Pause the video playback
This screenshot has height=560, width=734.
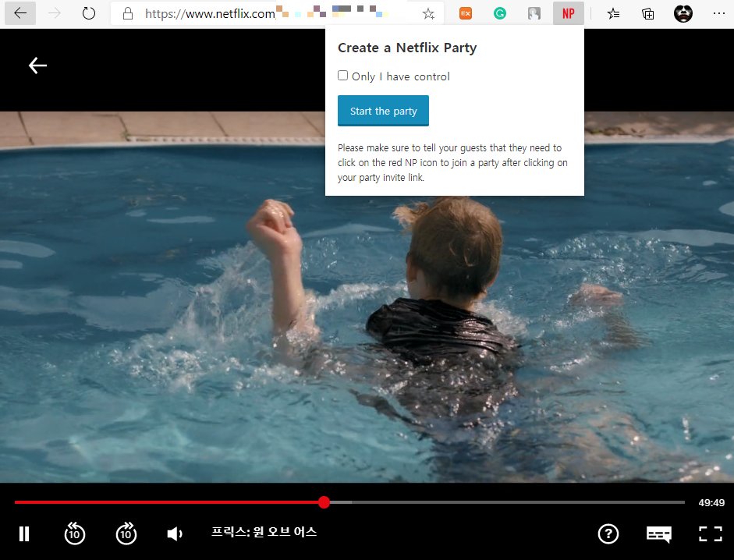point(24,533)
